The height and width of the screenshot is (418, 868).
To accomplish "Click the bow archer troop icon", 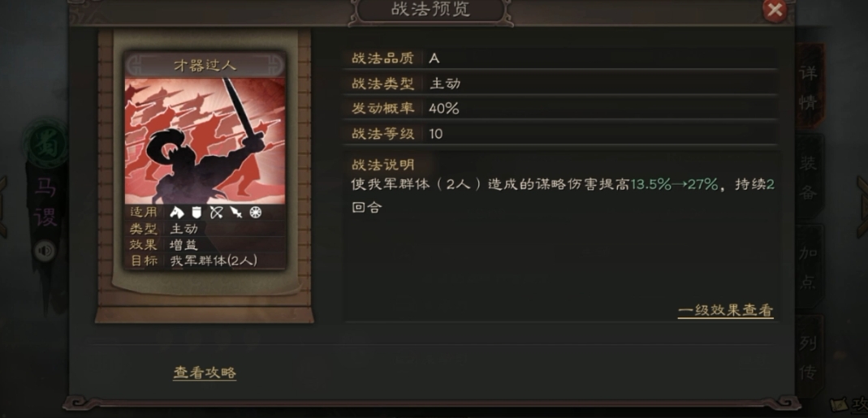I will [x=216, y=212].
